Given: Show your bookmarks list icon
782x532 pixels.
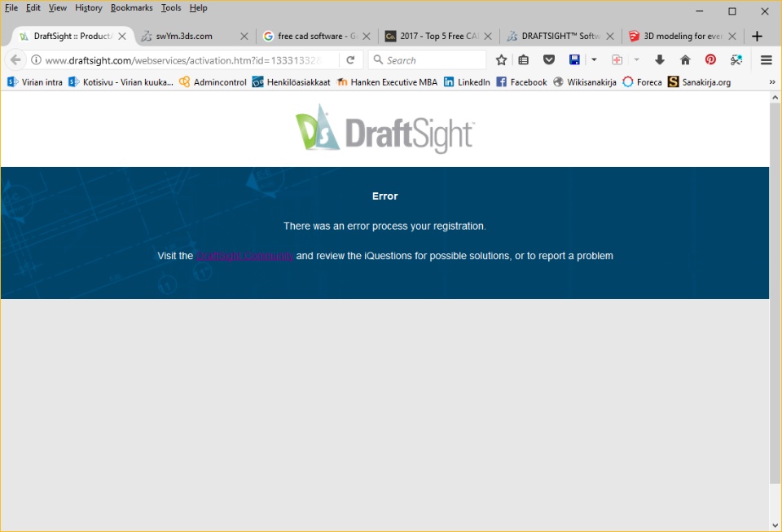Looking at the screenshot, I should coord(523,59).
